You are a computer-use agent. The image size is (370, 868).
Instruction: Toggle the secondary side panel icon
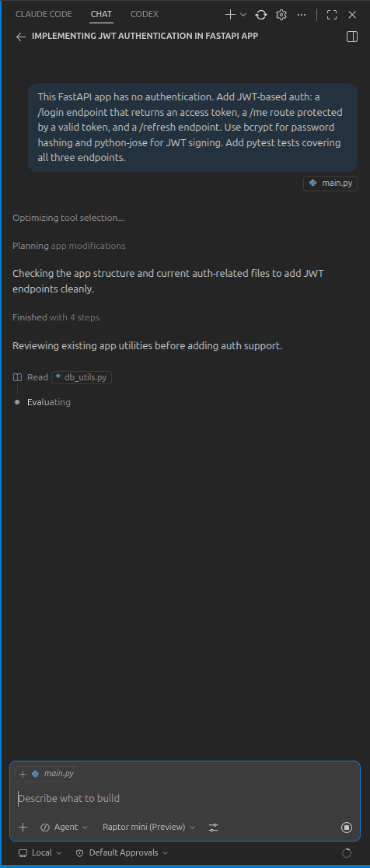352,37
